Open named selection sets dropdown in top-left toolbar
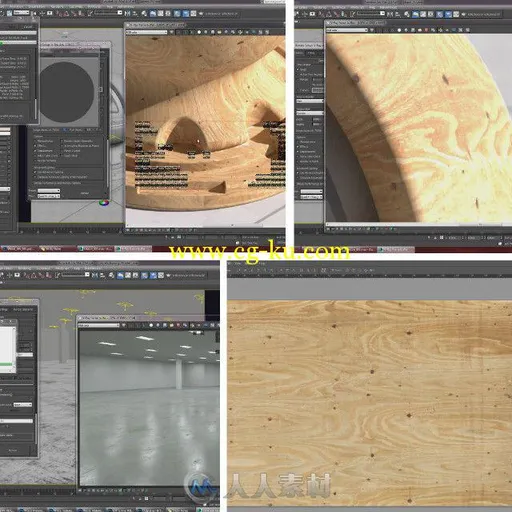512x512 pixels. (x=109, y=13)
